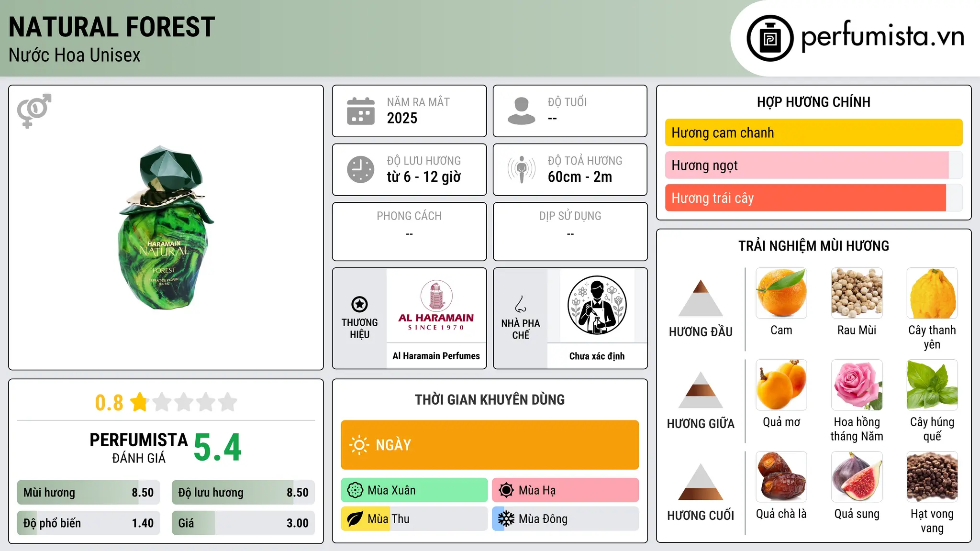Click the Hương cuối pyramid icon
This screenshot has height=551, width=980.
click(701, 482)
